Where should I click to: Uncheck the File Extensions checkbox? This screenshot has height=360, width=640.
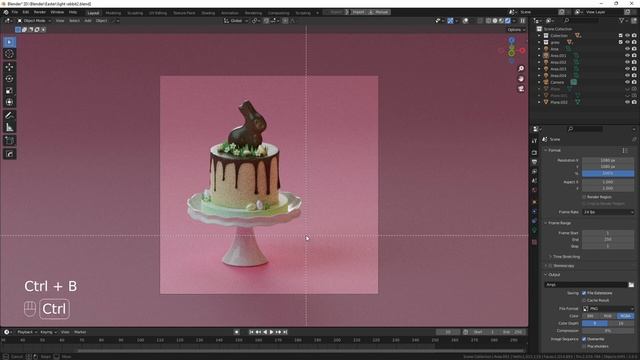584,293
